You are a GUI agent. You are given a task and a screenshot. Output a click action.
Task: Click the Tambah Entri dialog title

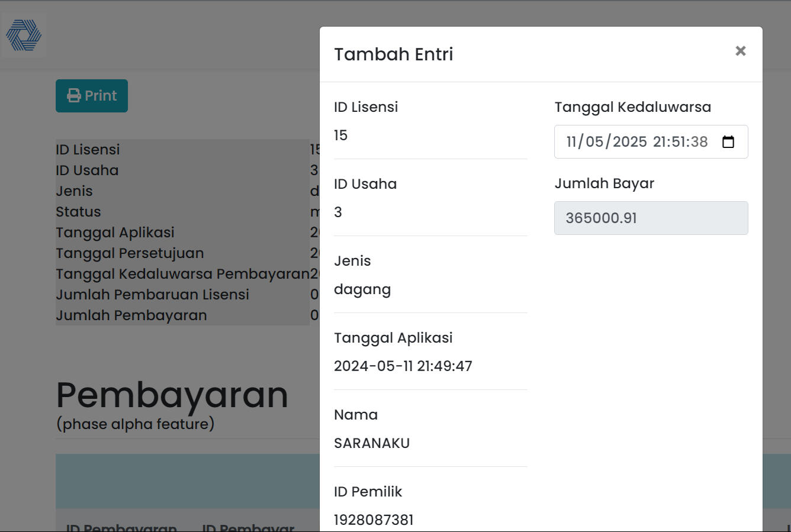(x=393, y=54)
